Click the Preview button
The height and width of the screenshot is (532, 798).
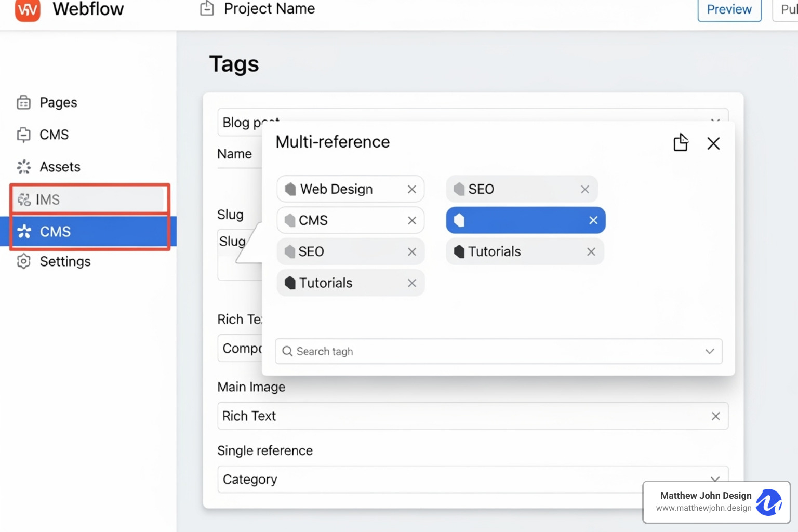(729, 9)
